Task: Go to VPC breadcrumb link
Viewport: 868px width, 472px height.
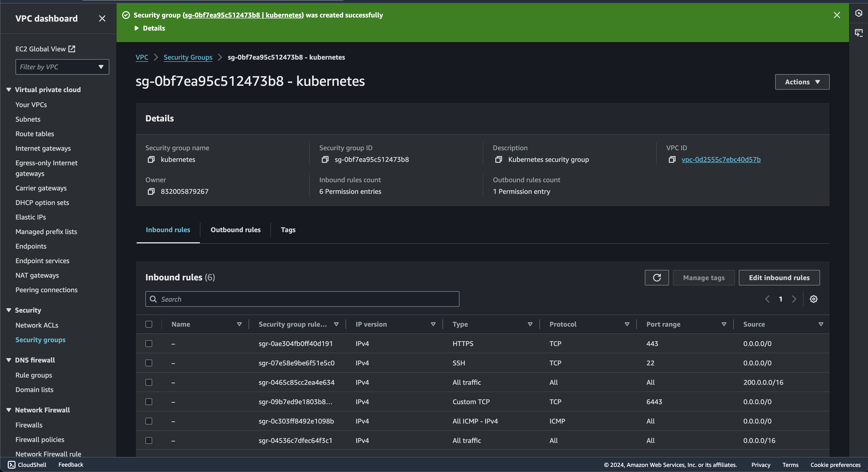Action: coord(142,57)
